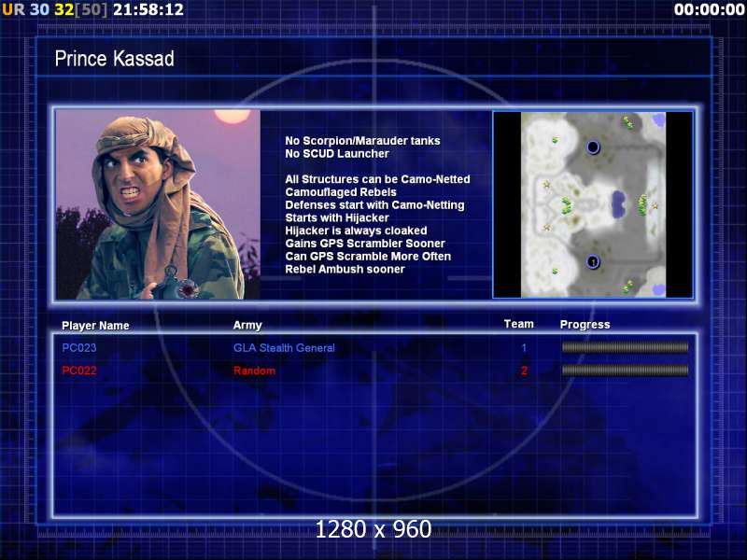
Task: Click PC023 loading progress bar
Action: 625,347
